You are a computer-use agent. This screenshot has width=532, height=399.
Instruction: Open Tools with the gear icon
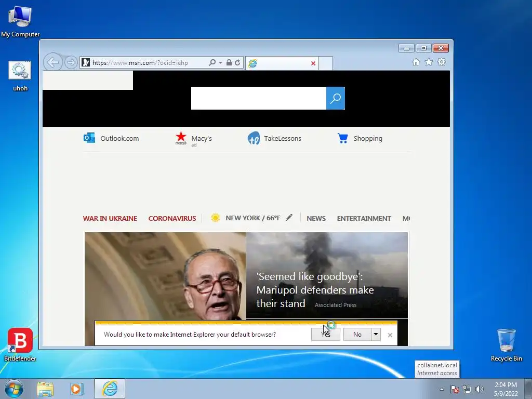pos(442,62)
